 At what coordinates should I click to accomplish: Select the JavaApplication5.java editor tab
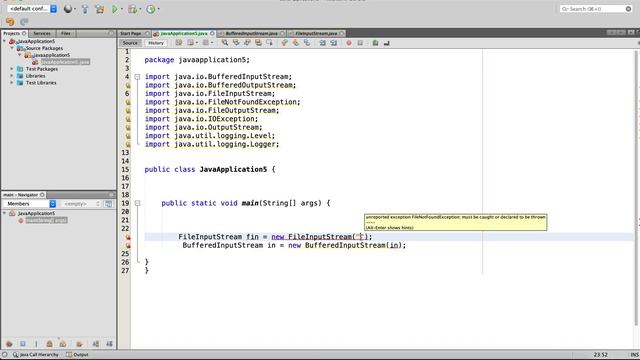click(x=184, y=33)
